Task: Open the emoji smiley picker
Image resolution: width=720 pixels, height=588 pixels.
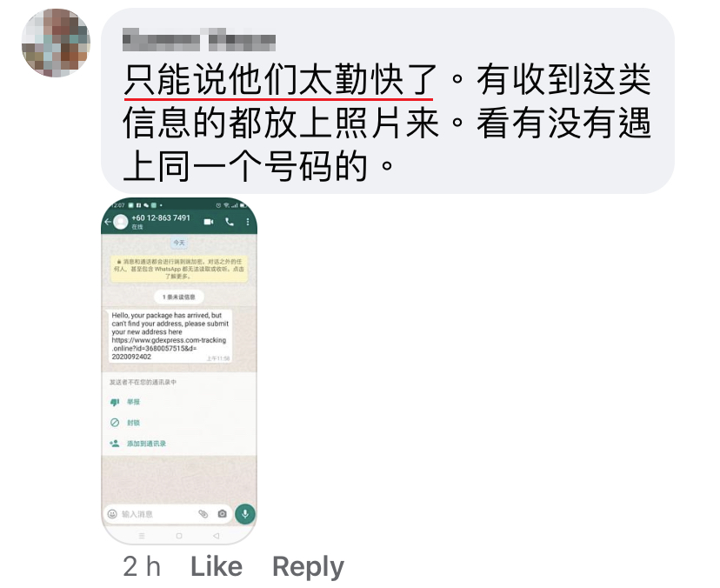Action: pyautogui.click(x=112, y=513)
